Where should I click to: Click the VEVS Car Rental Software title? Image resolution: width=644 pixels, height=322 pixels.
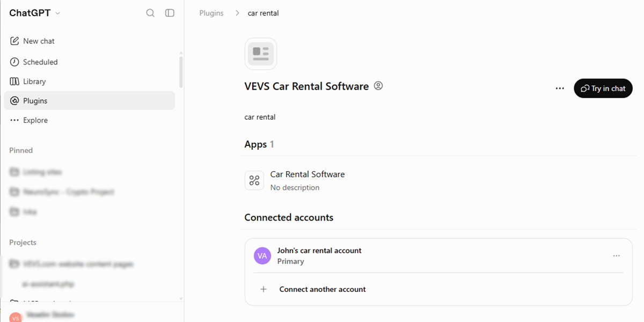point(306,86)
